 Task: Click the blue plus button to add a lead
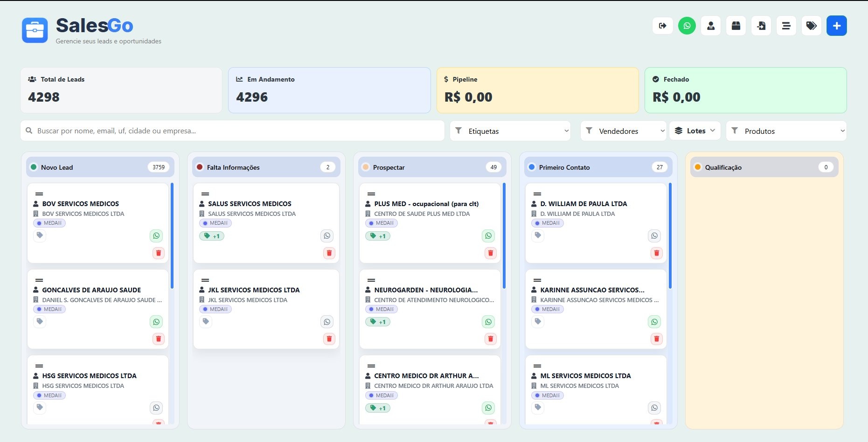click(x=837, y=26)
